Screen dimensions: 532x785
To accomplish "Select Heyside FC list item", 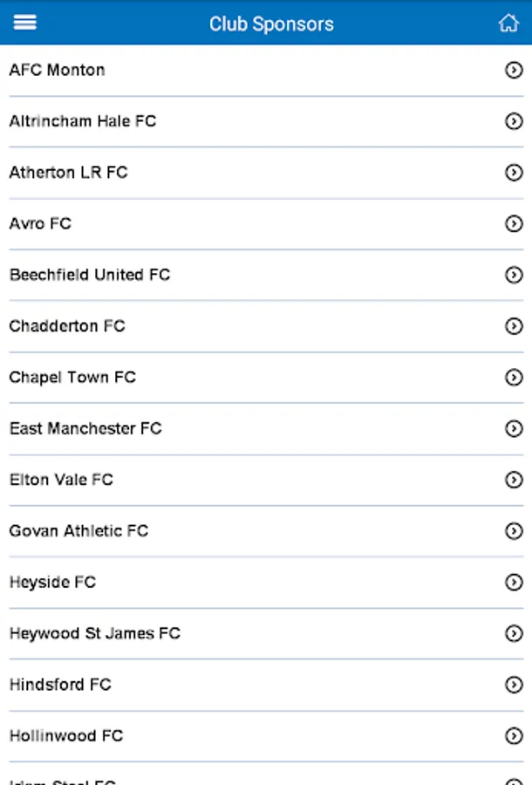I will click(x=52, y=582).
